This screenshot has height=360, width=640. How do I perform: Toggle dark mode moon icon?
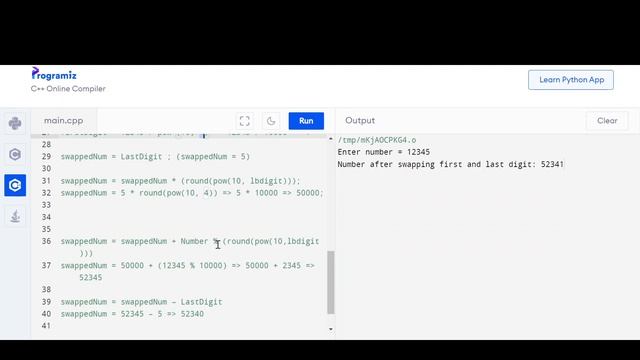[x=271, y=121]
